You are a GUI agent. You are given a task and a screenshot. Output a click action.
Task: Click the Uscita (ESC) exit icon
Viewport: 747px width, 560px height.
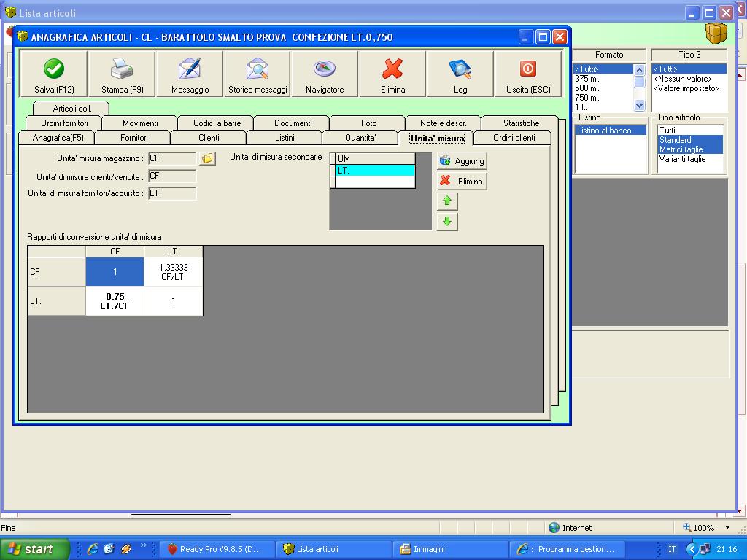point(528,69)
